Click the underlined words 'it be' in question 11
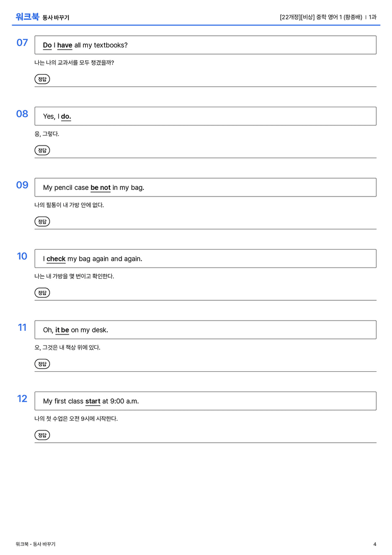Viewport: 392px width, 555px height. [x=62, y=330]
